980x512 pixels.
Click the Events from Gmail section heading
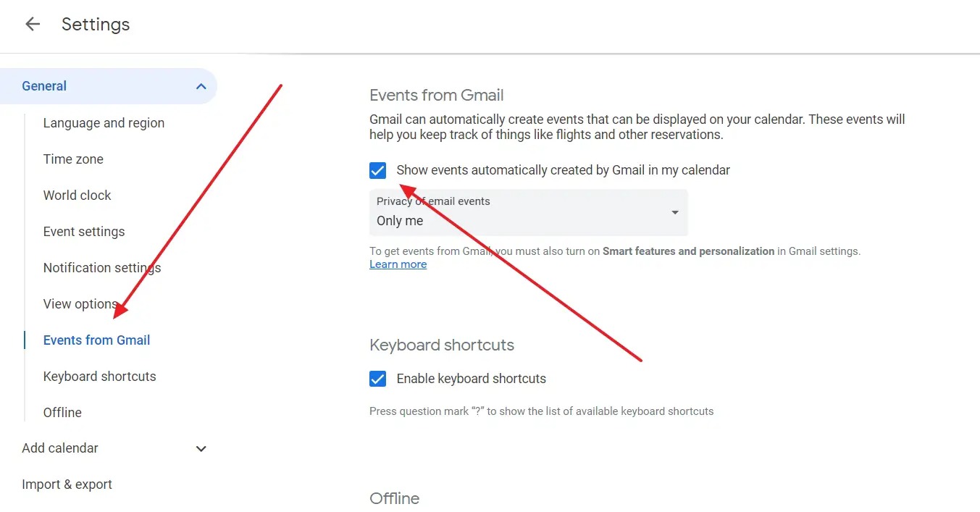[437, 96]
